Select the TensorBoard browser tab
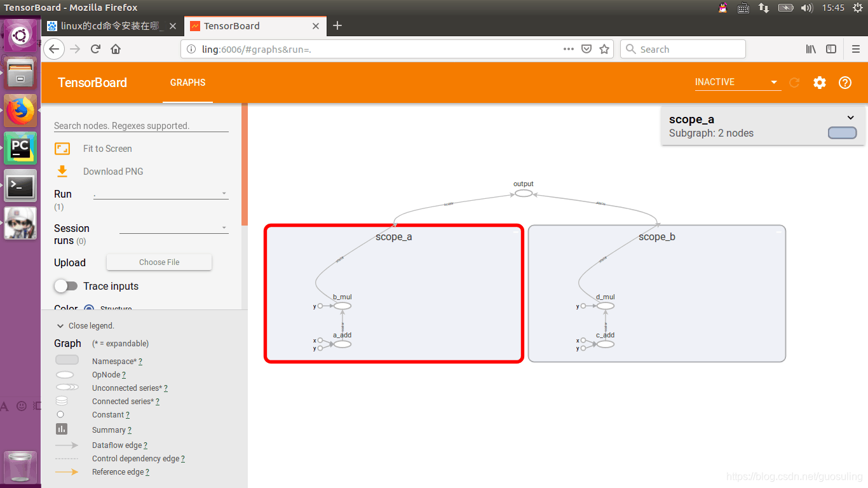The width and height of the screenshot is (868, 488). (x=254, y=26)
